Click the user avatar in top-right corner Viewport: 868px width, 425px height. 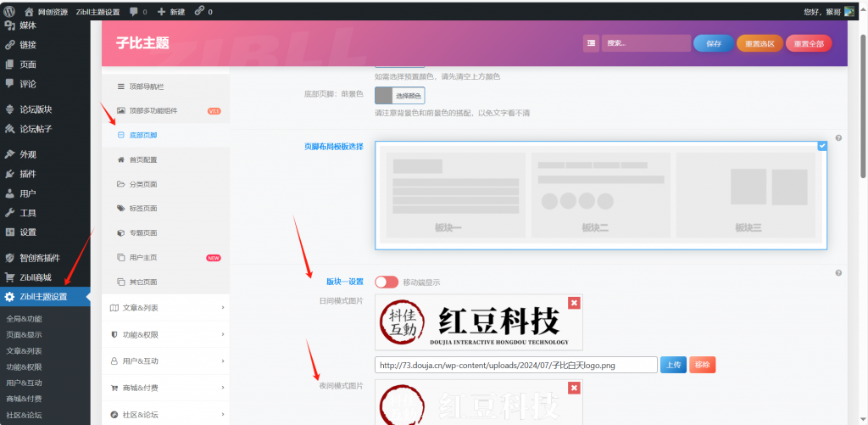tap(849, 11)
